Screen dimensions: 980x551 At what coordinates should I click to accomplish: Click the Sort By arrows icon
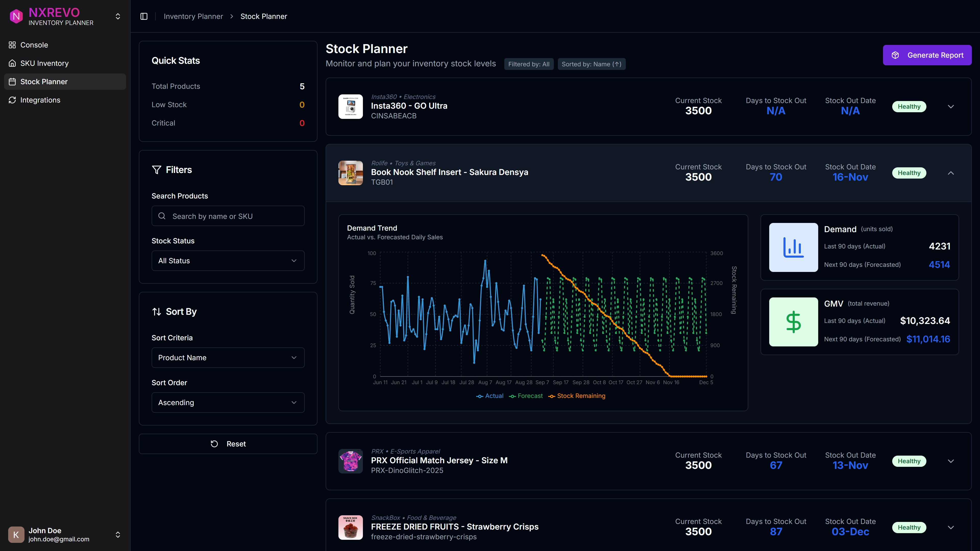tap(156, 312)
